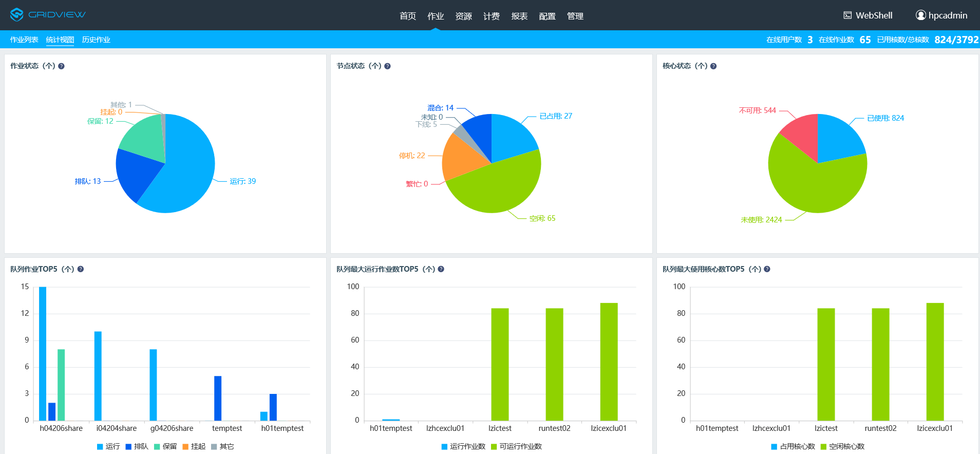Click help icon beside 核心状态 title

(713, 66)
